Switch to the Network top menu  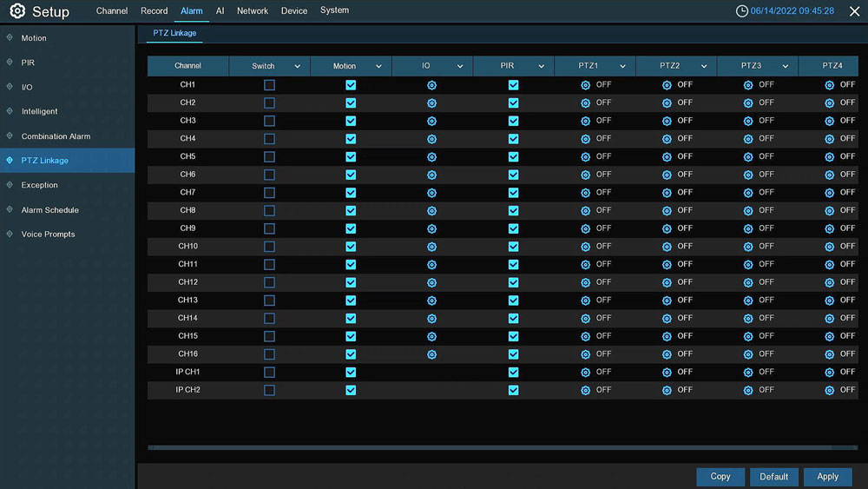(253, 11)
